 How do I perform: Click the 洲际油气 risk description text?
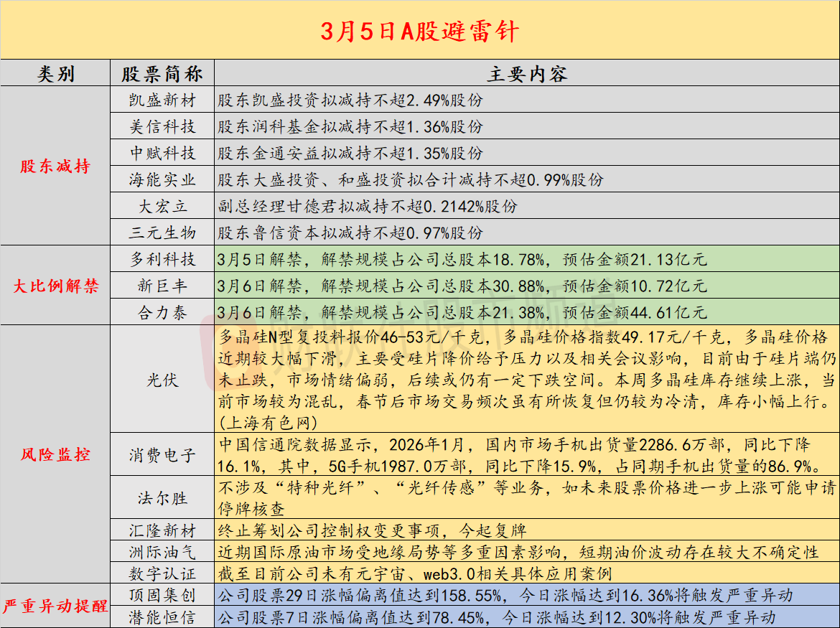click(x=518, y=552)
